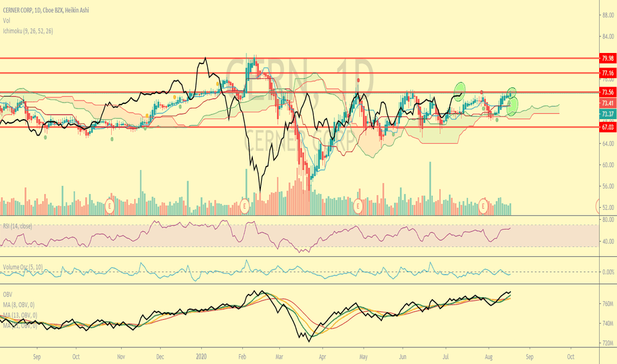
Task: Click the 760M OBV axis value
Action: [x=608, y=304]
